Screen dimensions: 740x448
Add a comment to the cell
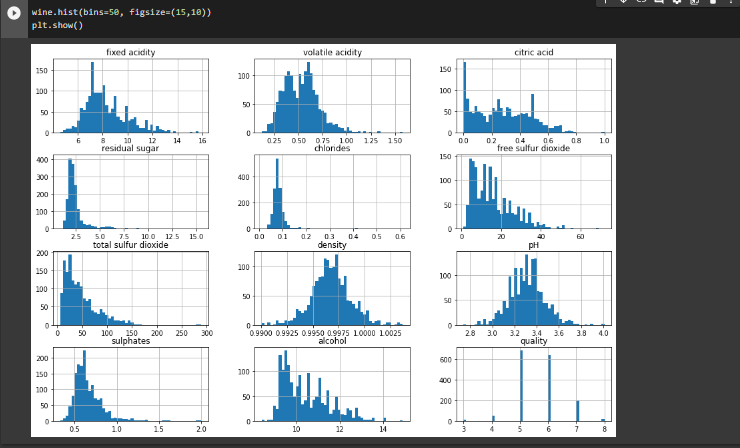659,2
